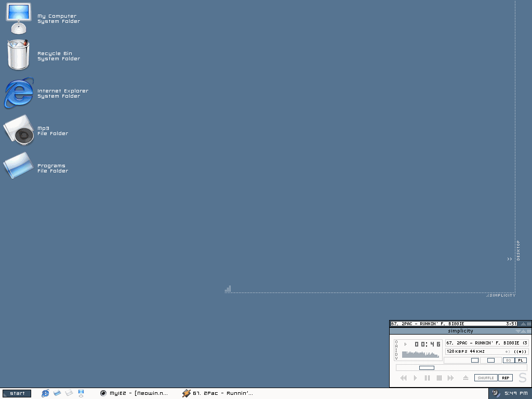Image resolution: width=532 pixels, height=399 pixels.
Task: Open the Start menu
Action: 17,393
